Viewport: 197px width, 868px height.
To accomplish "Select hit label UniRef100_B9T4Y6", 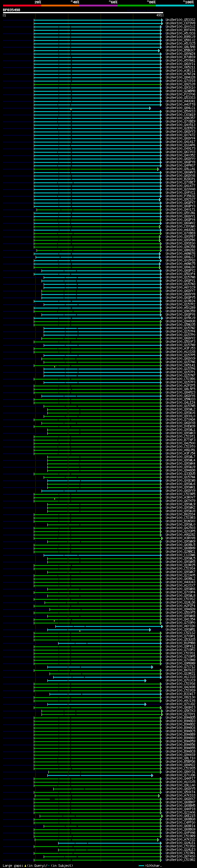I will point(180,30).
